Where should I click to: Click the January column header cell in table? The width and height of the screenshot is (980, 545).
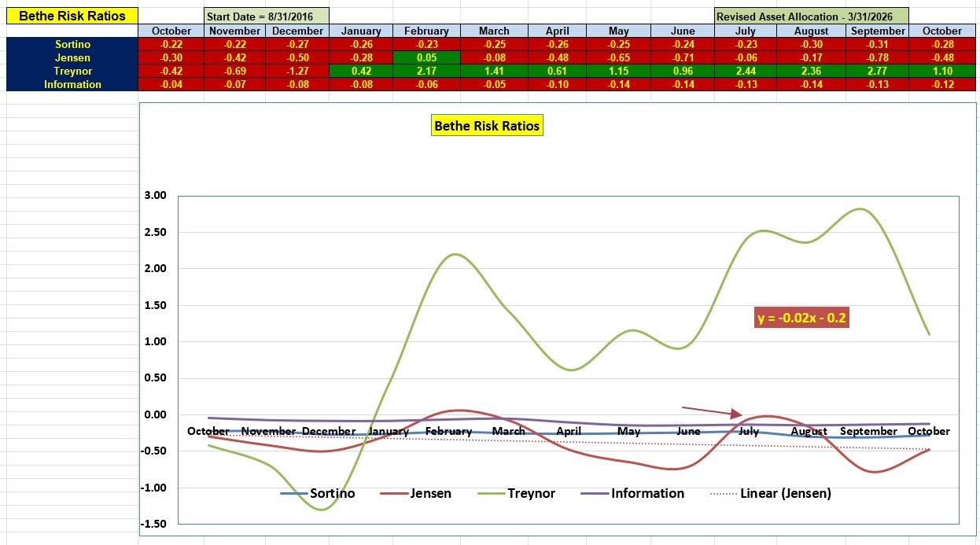[361, 31]
